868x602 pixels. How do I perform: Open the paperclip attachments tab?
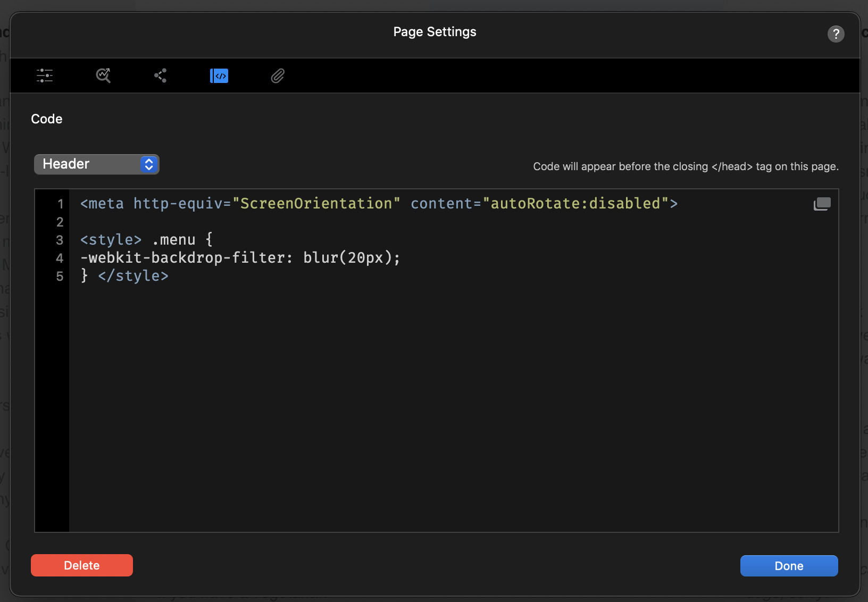point(278,76)
